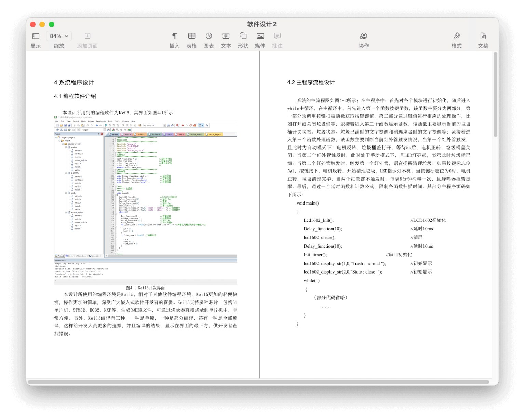Click heading '4 系统程序设计'
Image resolution: width=525 pixels, height=420 pixels.
[74, 82]
